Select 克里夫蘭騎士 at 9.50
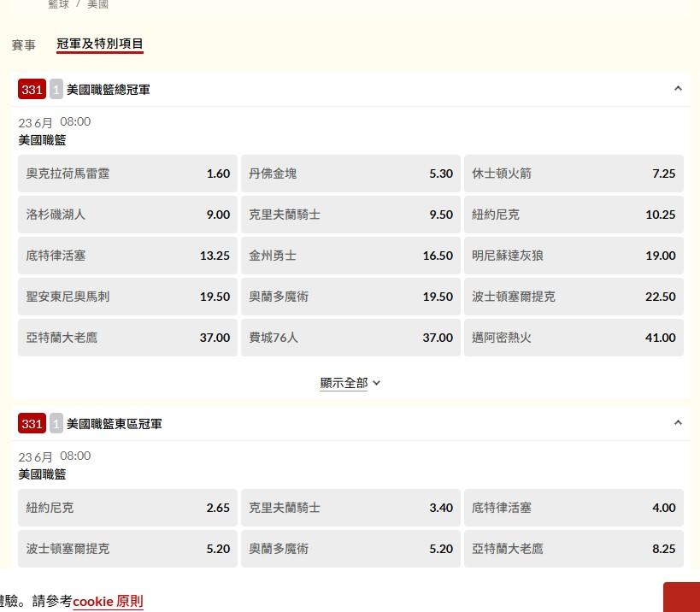 pos(350,215)
